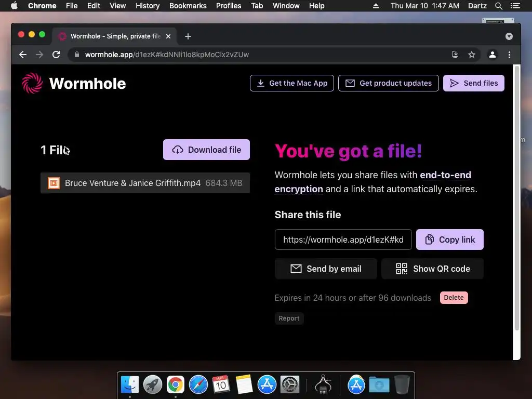This screenshot has width=532, height=399.
Task: Open the Window menu
Action: [286, 6]
